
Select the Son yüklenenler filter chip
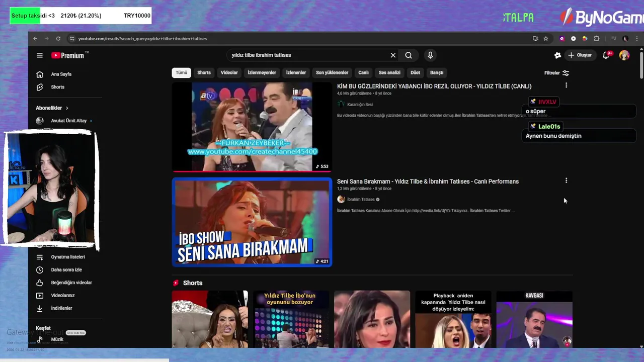coord(332,73)
